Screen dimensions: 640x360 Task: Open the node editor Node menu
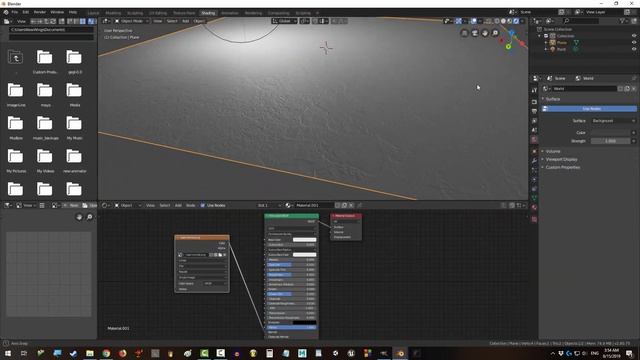pos(190,205)
